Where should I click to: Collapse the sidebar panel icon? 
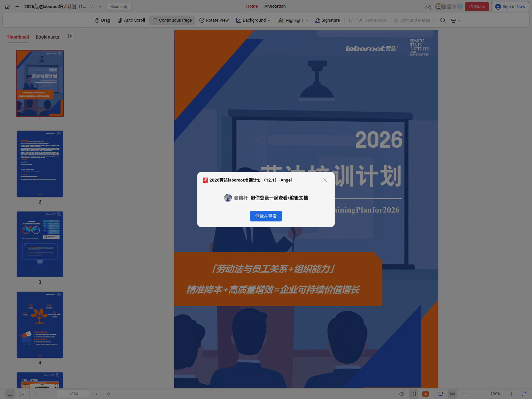tap(71, 36)
